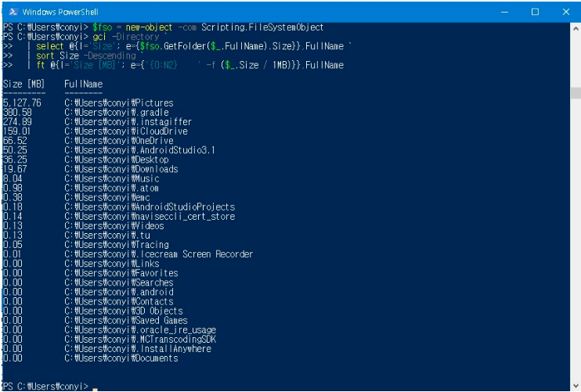
Task: Click the scrollbar up arrow
Action: click(576, 28)
